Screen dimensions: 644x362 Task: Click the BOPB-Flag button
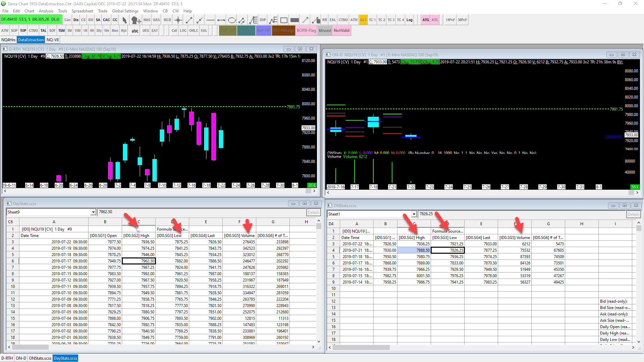[306, 31]
